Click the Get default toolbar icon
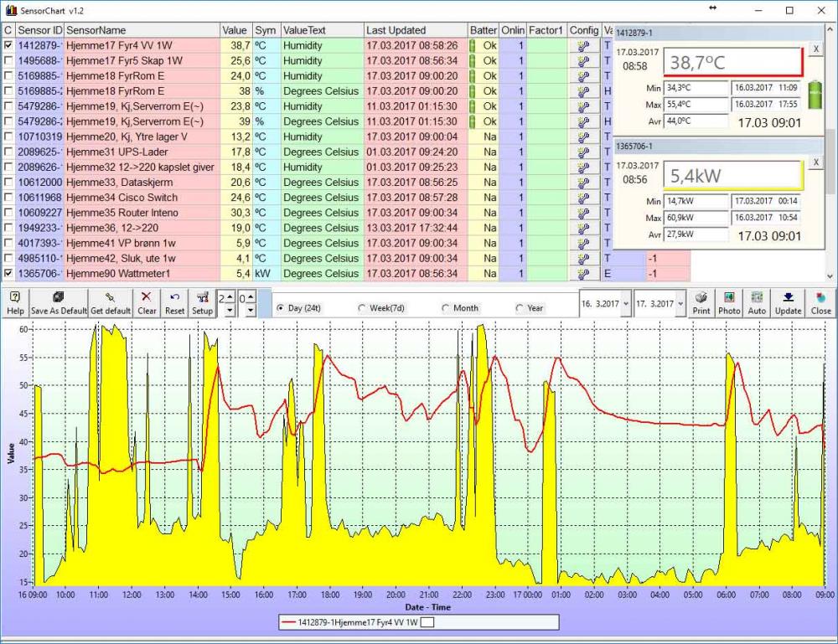The image size is (838, 644). [x=111, y=302]
